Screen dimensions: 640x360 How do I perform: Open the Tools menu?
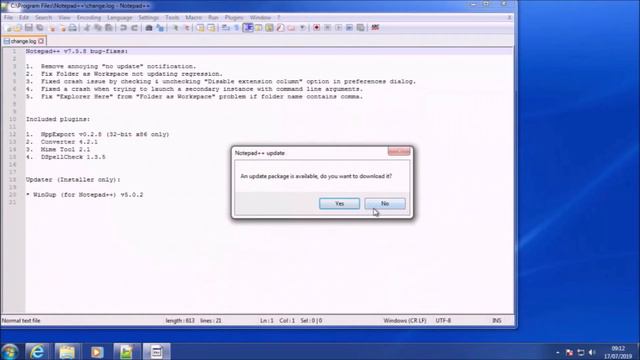172,18
